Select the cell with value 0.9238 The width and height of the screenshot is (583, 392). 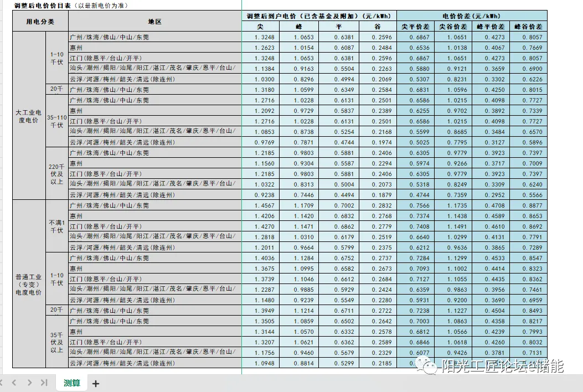[260, 195]
